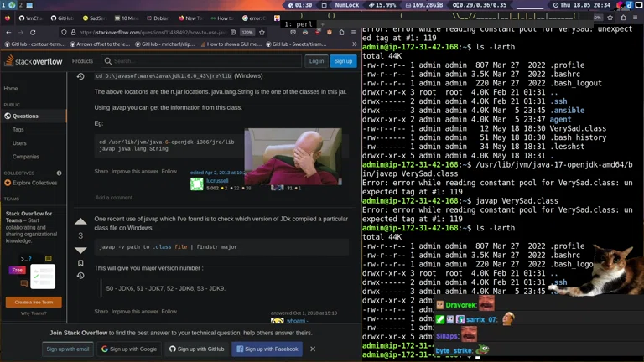Open Explore Collectives link

point(35,183)
